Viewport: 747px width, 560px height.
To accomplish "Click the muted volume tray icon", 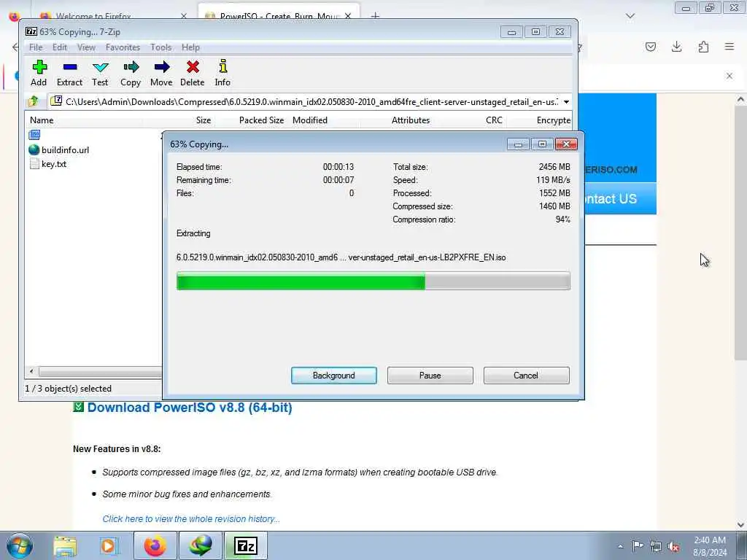I will click(x=673, y=546).
